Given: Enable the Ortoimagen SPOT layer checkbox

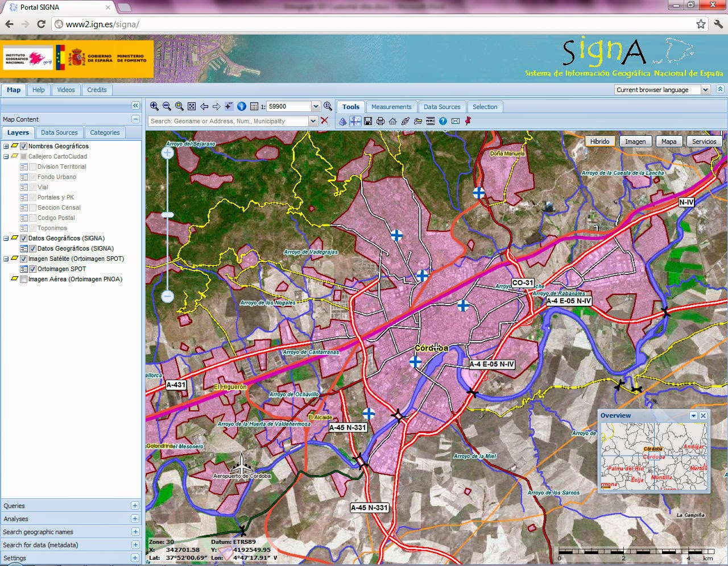Looking at the screenshot, I should (x=32, y=269).
